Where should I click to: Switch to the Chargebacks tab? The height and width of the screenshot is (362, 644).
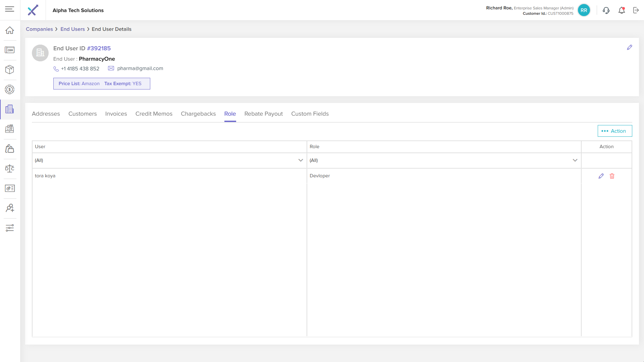pyautogui.click(x=198, y=114)
